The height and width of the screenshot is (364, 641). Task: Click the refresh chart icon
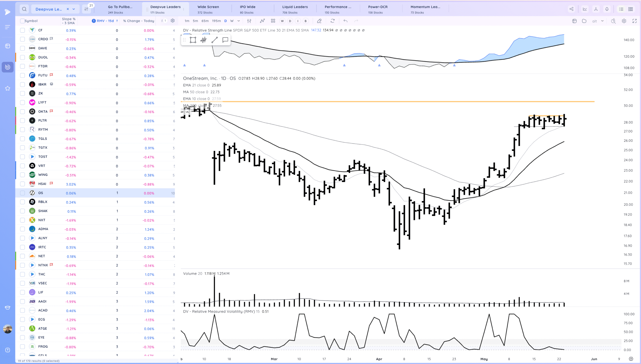point(333,21)
